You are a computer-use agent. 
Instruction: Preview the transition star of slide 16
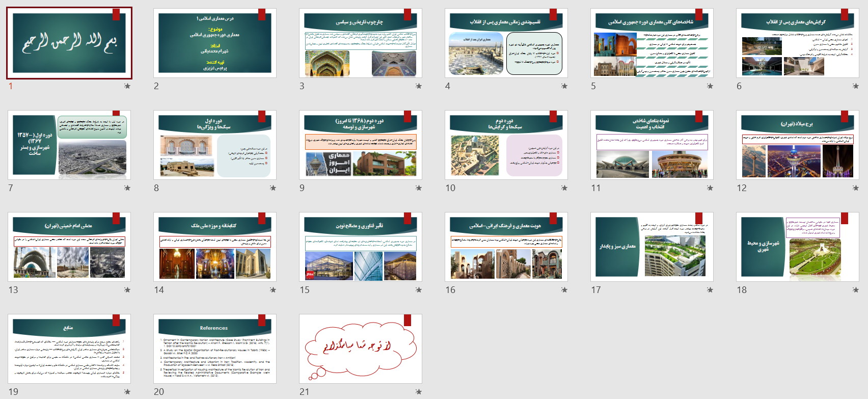pyautogui.click(x=564, y=290)
